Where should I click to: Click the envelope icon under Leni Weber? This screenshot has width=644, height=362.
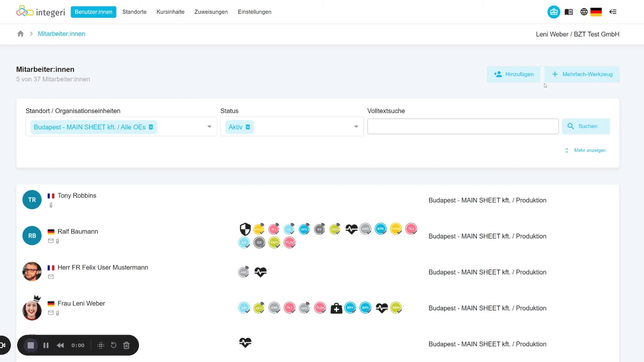pos(51,313)
